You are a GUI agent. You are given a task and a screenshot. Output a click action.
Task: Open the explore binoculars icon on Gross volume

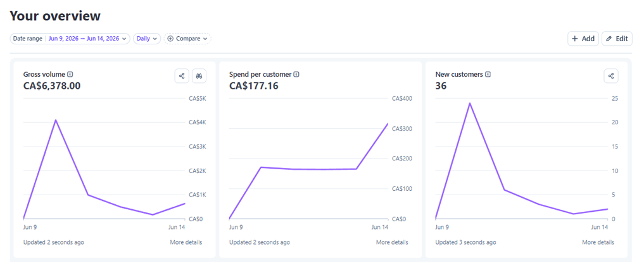point(199,76)
